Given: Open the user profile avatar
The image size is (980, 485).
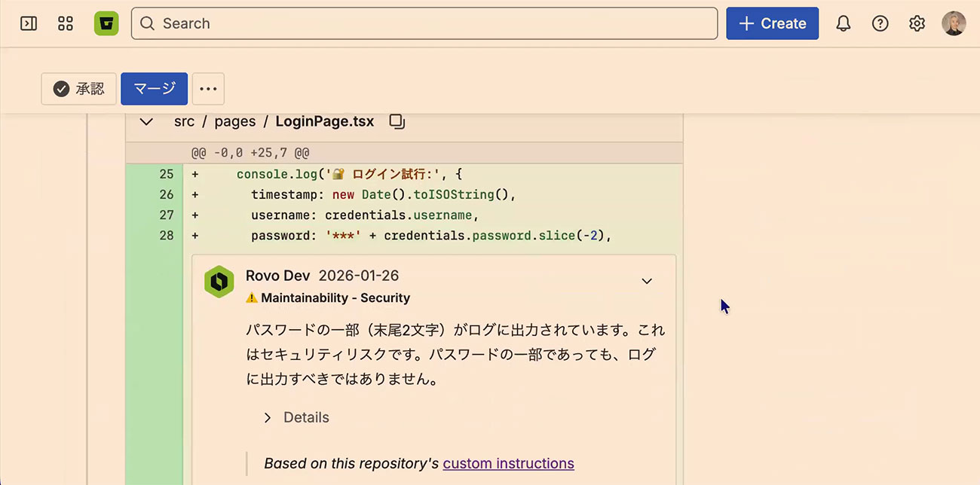Looking at the screenshot, I should tap(954, 23).
